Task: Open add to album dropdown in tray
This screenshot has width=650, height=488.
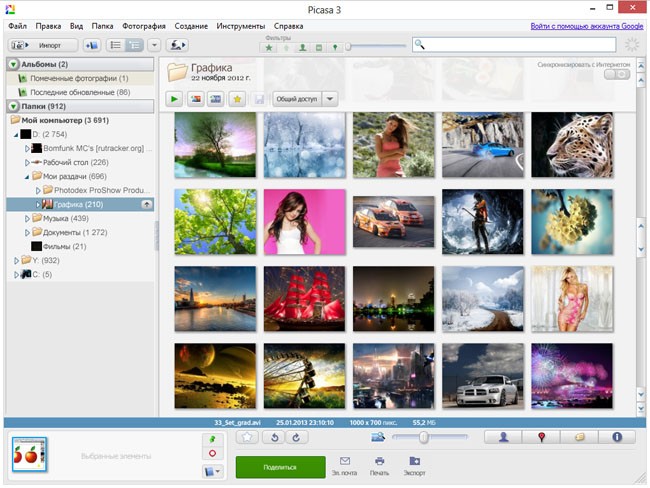Action: (212, 471)
